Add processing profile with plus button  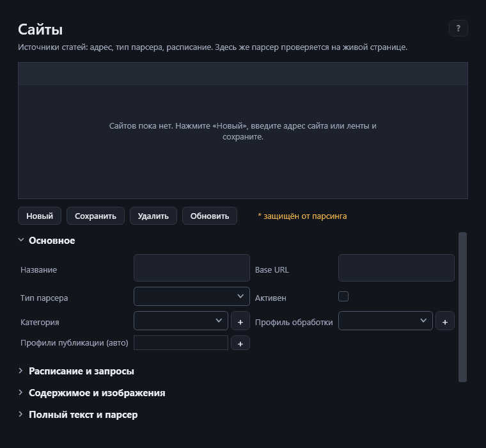click(445, 321)
